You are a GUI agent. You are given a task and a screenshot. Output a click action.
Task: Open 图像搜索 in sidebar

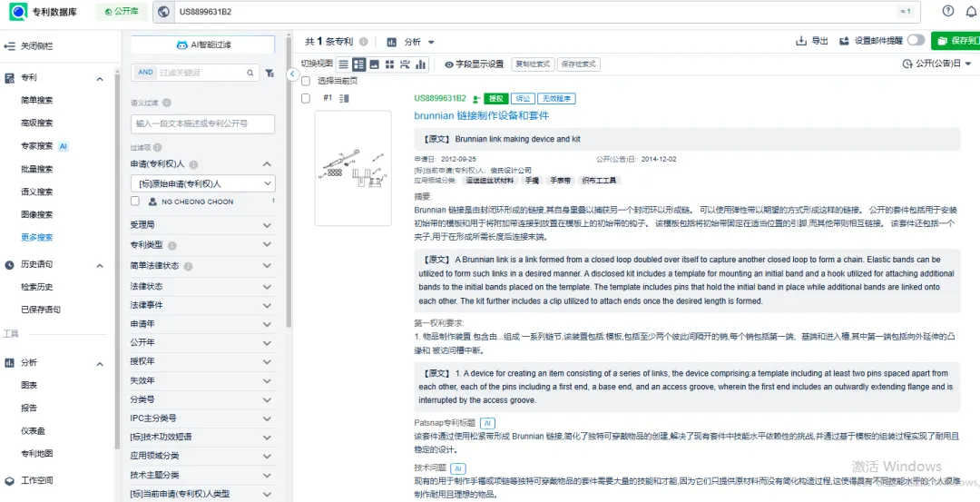click(x=37, y=214)
